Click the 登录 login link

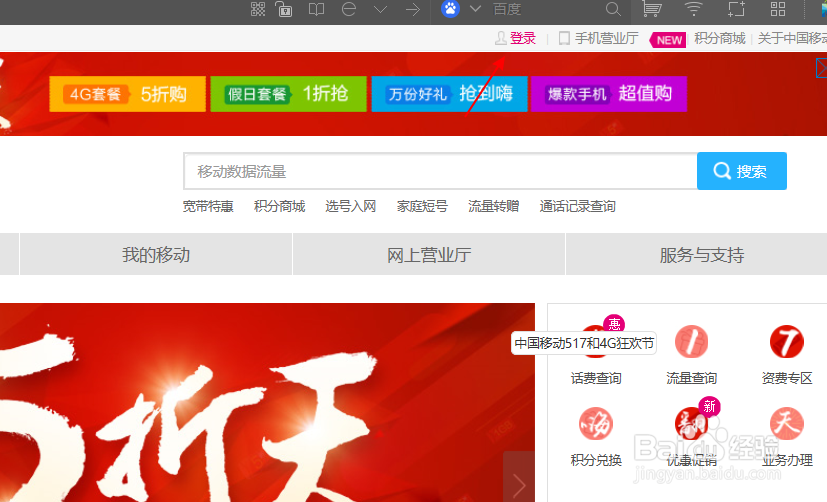point(523,38)
